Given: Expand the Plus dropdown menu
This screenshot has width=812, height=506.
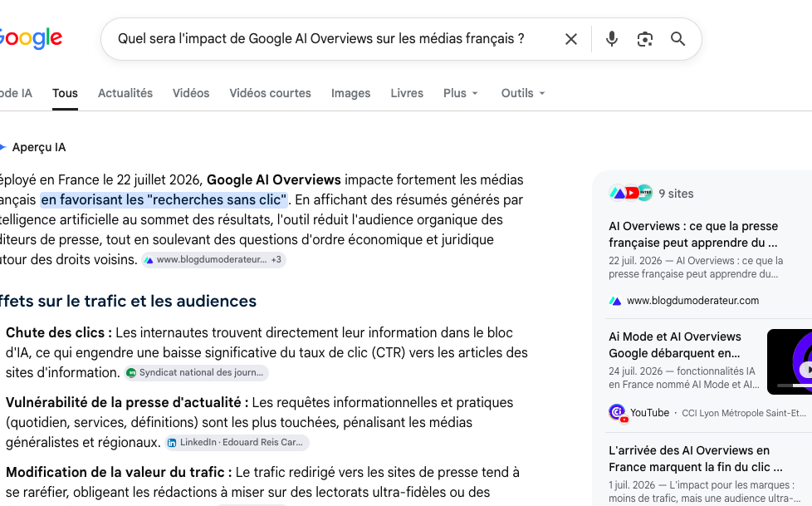Looking at the screenshot, I should coord(460,93).
